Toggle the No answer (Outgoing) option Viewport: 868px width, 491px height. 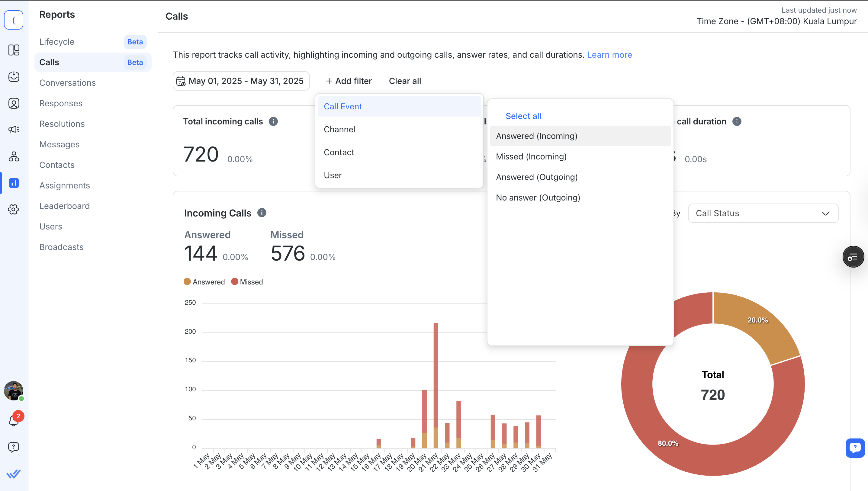[x=538, y=197]
